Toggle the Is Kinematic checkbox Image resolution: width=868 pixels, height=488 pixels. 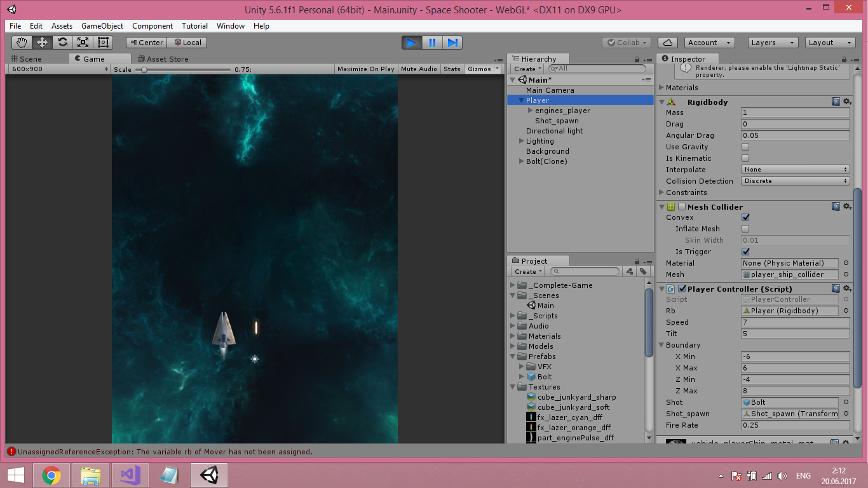pyautogui.click(x=745, y=158)
